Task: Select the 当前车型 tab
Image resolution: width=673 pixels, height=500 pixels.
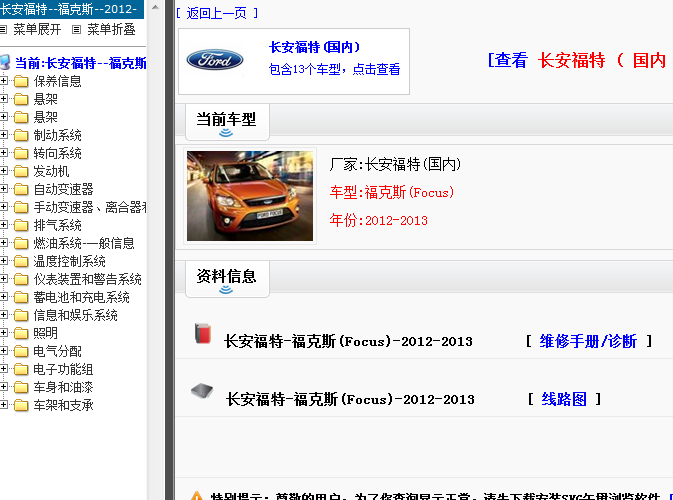Action: point(227,122)
